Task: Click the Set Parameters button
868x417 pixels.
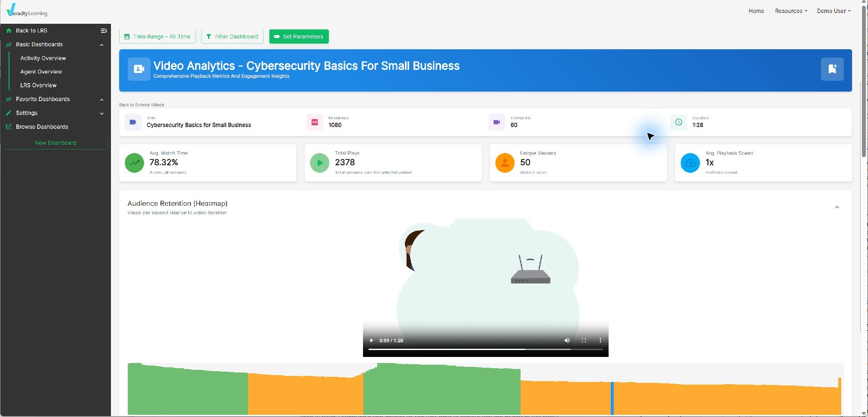Action: 299,37
